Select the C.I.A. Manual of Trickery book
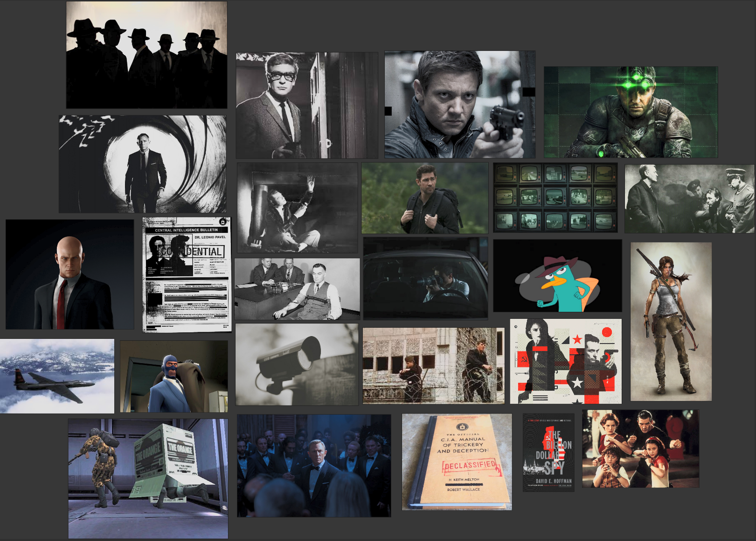Viewport: 756px width, 541px height. point(457,462)
